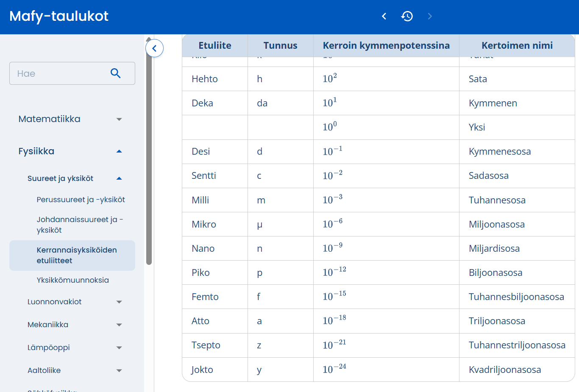
Task: Click the symbol 'μ' in Mikro row
Action: (x=260, y=225)
